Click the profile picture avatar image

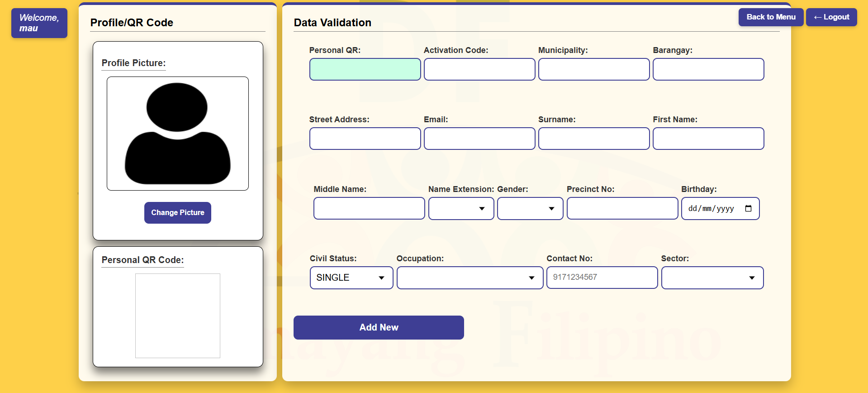click(178, 134)
